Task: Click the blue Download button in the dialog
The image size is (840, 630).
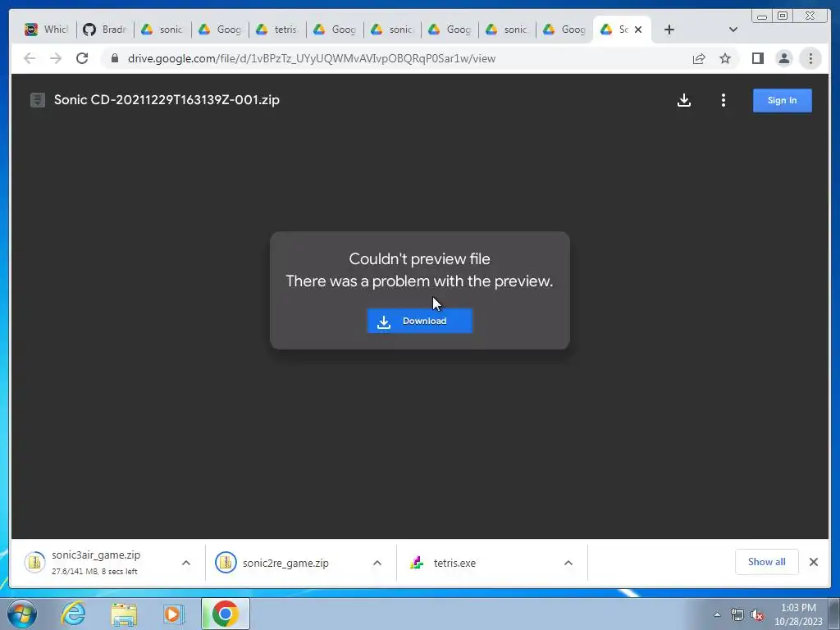Action: [x=419, y=321]
